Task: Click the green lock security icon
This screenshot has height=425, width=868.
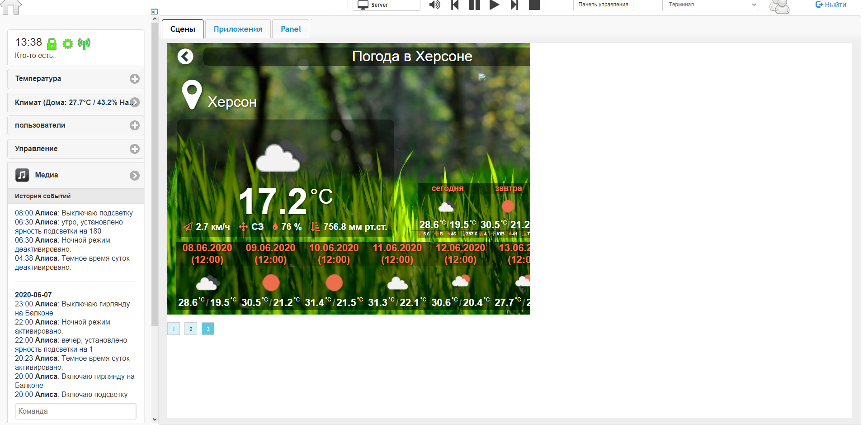Action: pos(52,44)
